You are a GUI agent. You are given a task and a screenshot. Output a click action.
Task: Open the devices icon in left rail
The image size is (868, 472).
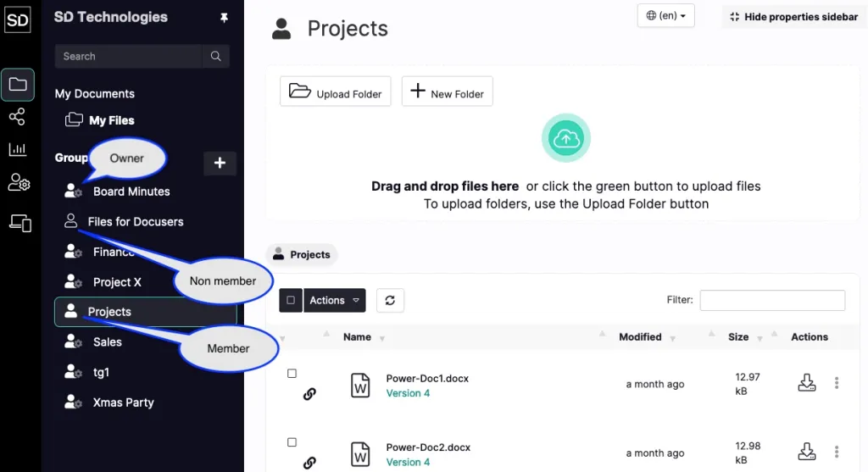20,223
